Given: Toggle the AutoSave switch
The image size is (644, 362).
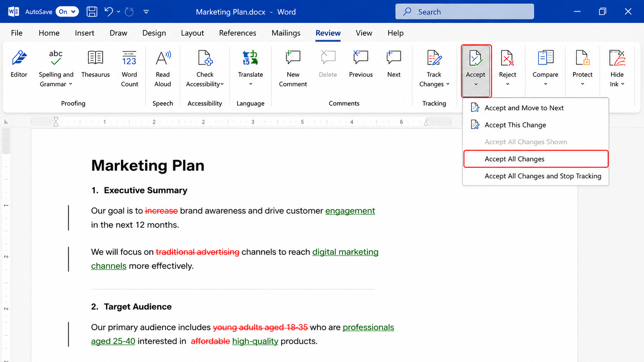Looking at the screenshot, I should 67,12.
